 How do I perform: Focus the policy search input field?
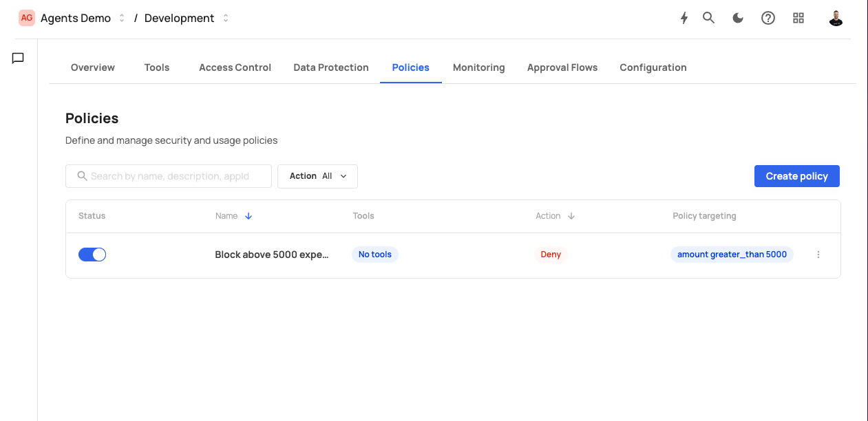[x=176, y=176]
